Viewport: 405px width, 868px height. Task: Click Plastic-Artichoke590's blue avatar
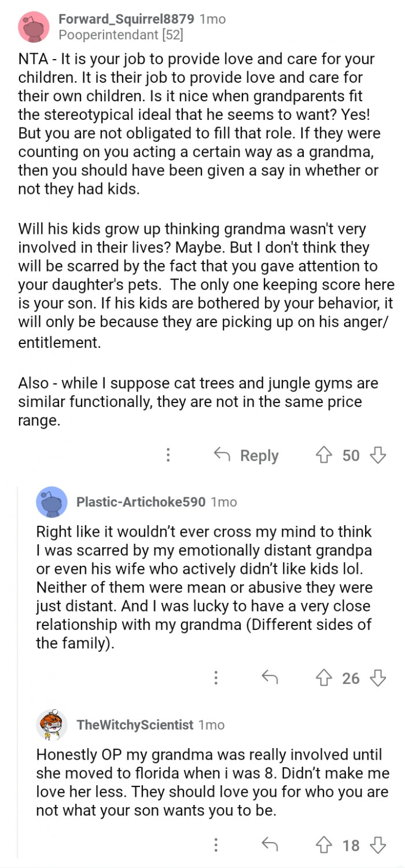pyautogui.click(x=51, y=502)
